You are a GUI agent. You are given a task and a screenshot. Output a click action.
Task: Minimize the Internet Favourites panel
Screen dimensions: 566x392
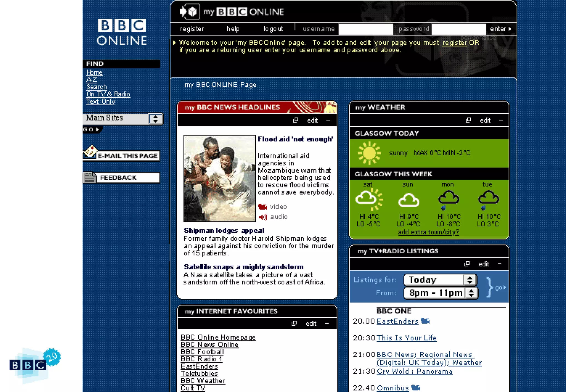coord(327,323)
